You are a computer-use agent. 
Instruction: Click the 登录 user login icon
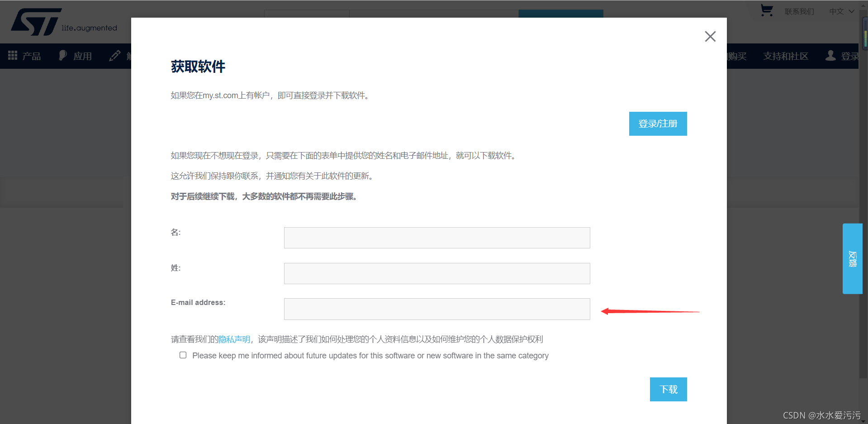(830, 56)
